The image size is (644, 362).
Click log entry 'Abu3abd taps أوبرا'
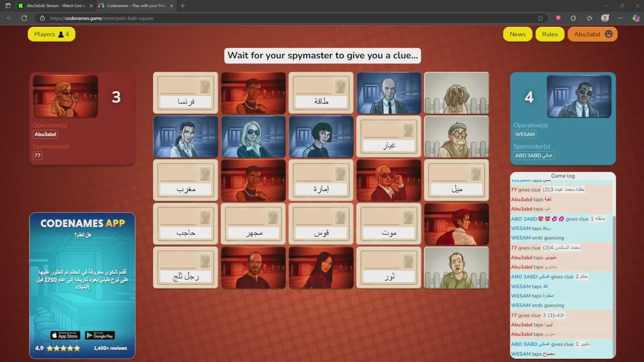coord(560,325)
